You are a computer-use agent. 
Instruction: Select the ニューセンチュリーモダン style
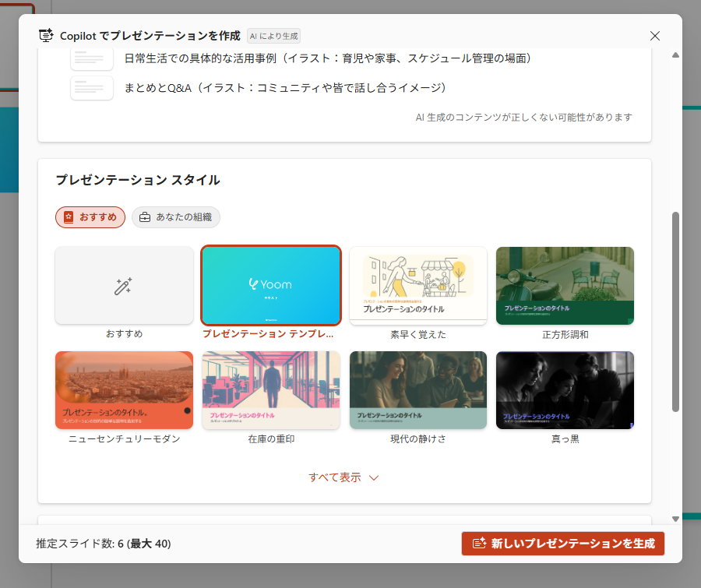click(x=124, y=390)
